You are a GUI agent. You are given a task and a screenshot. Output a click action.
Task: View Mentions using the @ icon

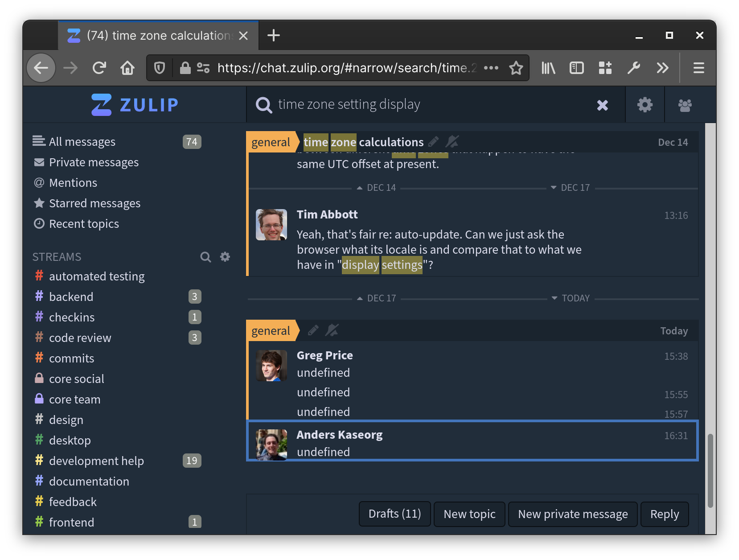[x=39, y=182]
